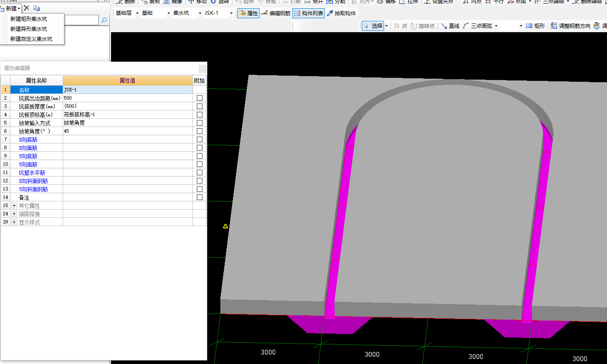Toggle the 属性 properties toolbar button
The height and width of the screenshot is (364, 607).
tap(248, 13)
